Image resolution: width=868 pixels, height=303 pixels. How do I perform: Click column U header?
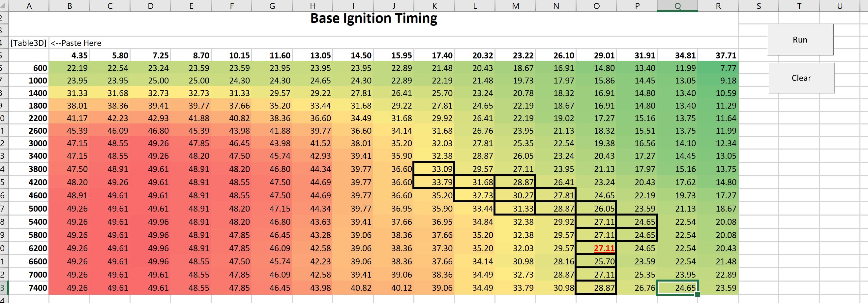[839, 6]
